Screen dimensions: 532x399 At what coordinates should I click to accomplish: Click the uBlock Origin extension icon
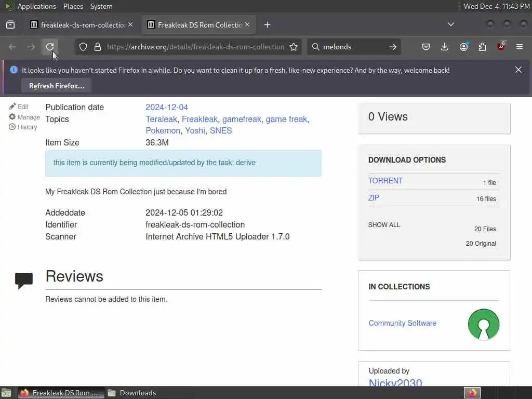click(x=501, y=46)
